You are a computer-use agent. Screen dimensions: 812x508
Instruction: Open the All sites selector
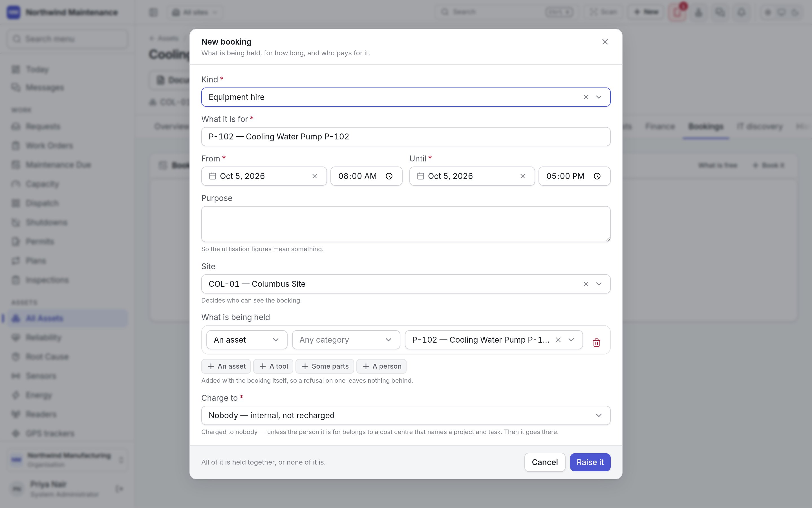[x=195, y=12]
